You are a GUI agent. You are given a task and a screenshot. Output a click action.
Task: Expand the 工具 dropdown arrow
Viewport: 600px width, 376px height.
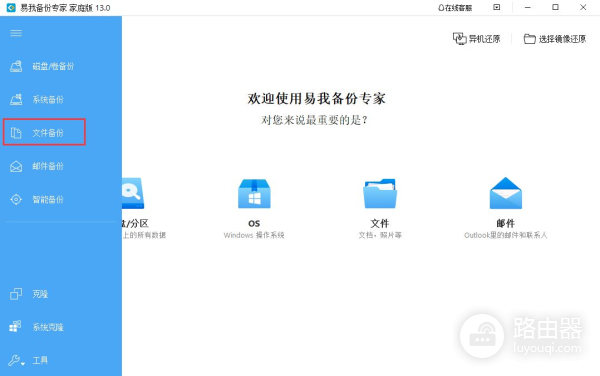(x=23, y=363)
